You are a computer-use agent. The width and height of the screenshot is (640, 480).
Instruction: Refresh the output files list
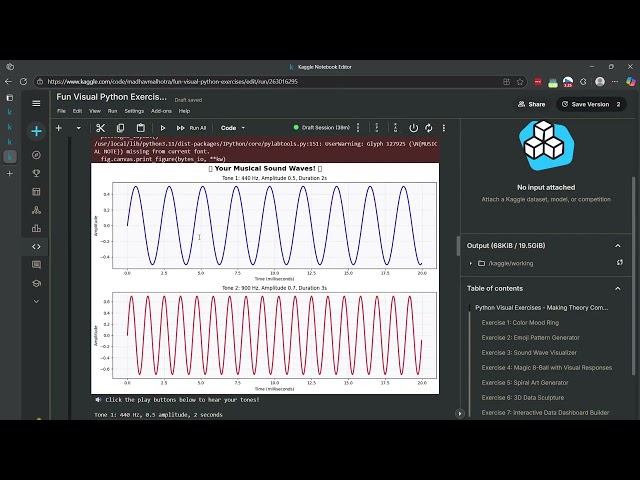pos(620,262)
